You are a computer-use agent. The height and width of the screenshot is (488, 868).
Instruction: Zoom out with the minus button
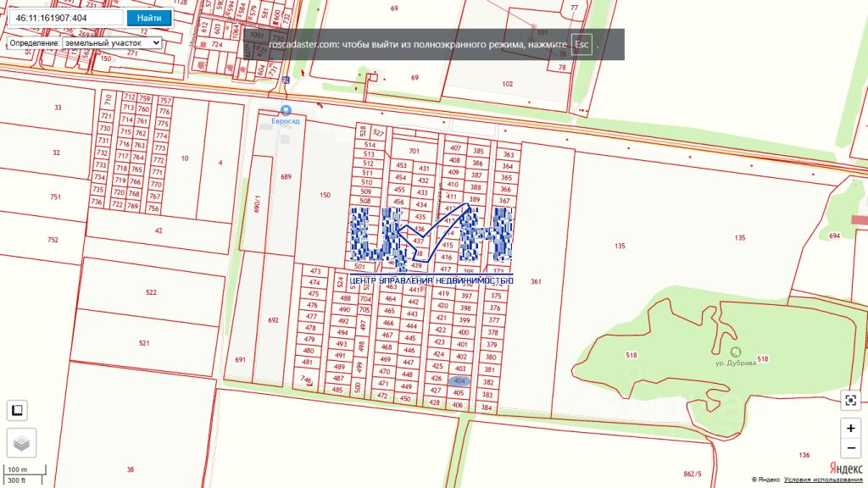(x=851, y=447)
